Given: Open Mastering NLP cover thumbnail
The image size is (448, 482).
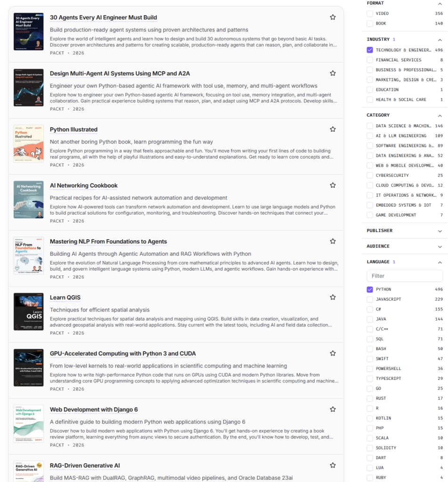Looking at the screenshot, I should pyautogui.click(x=29, y=256).
